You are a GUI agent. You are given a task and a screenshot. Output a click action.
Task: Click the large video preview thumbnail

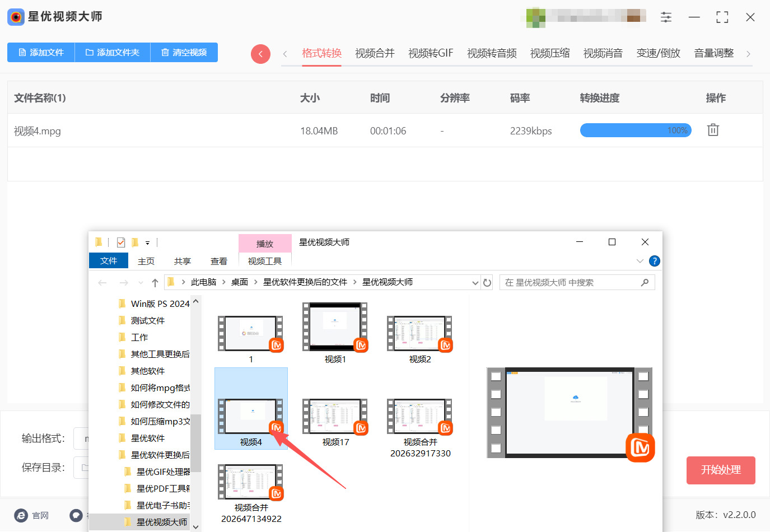570,413
